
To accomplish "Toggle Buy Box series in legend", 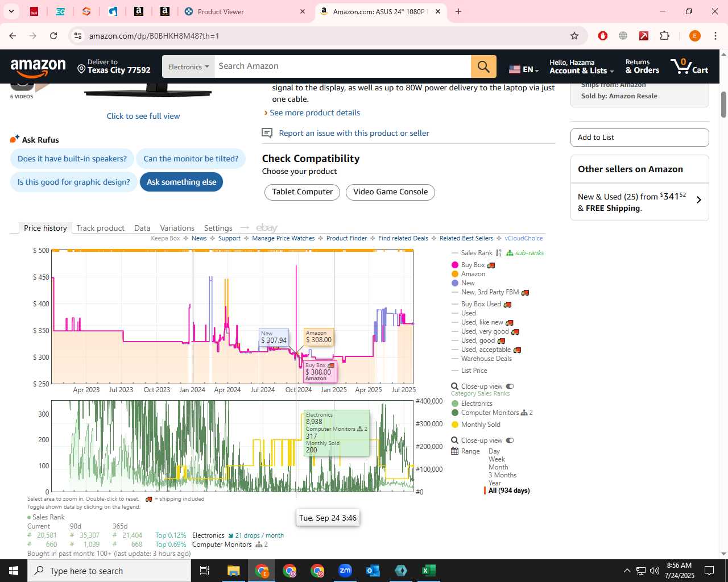I will pos(473,265).
